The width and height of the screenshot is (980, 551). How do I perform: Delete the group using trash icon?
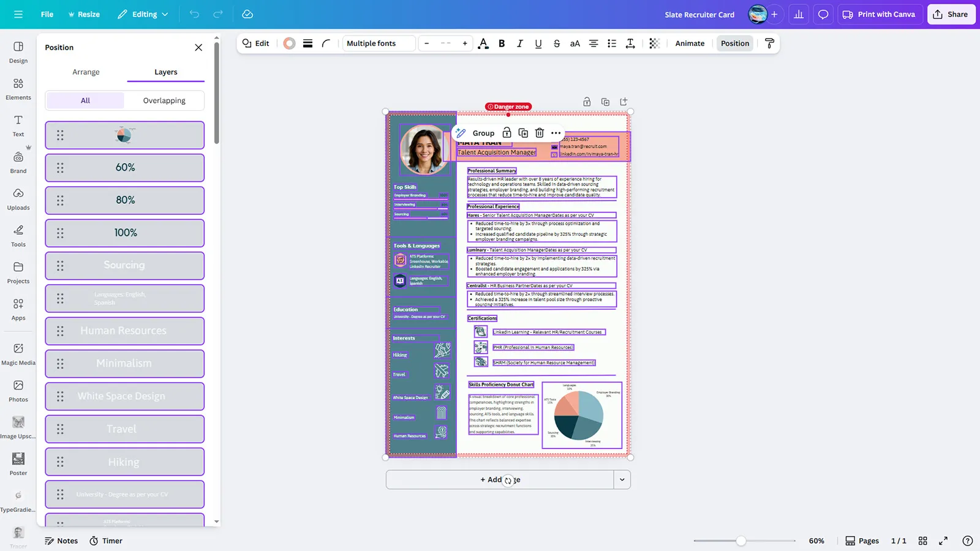coord(539,133)
